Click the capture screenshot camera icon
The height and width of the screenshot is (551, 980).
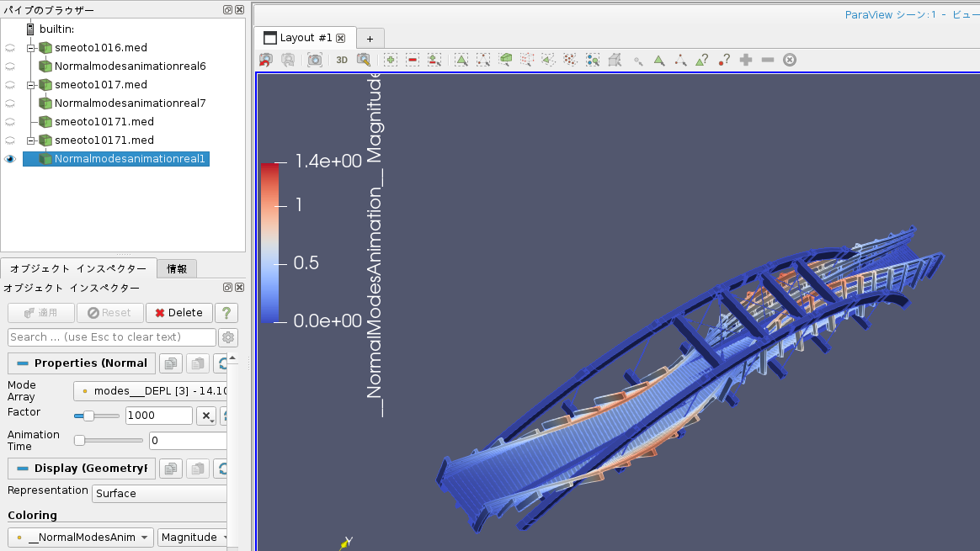pos(314,60)
